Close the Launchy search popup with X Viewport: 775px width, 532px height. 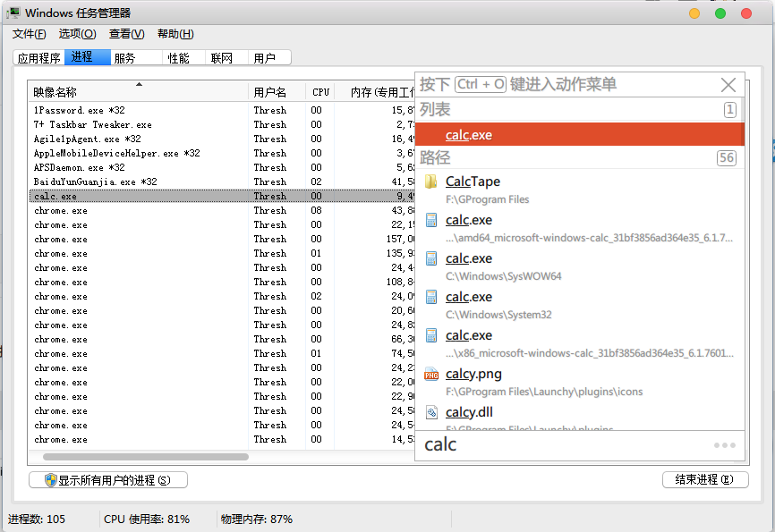coord(728,85)
